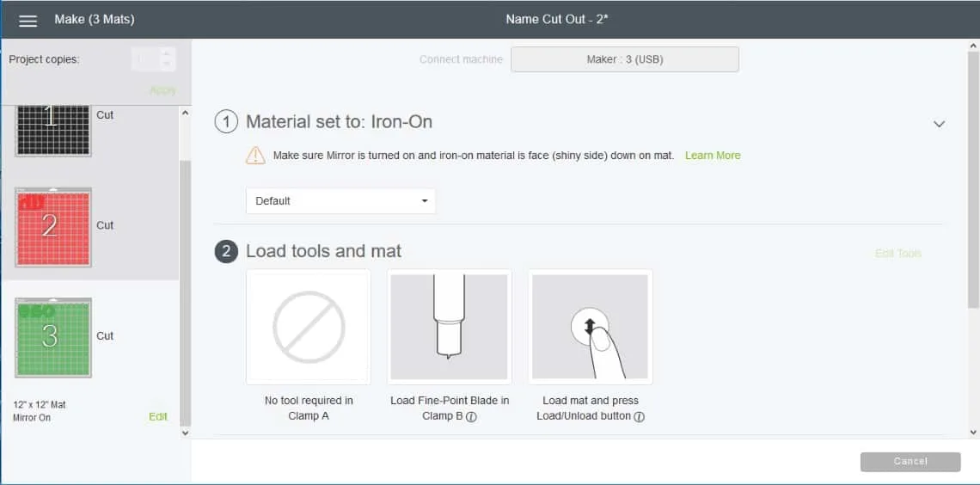Click the info icon next to Clamp B
Viewport: 980px width, 485px height.
tap(471, 417)
